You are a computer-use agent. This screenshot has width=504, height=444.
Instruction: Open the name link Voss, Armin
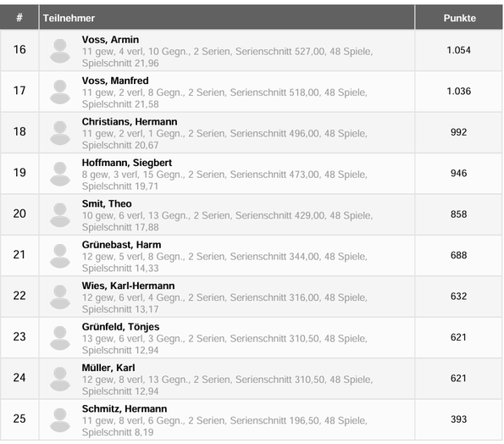click(x=110, y=40)
